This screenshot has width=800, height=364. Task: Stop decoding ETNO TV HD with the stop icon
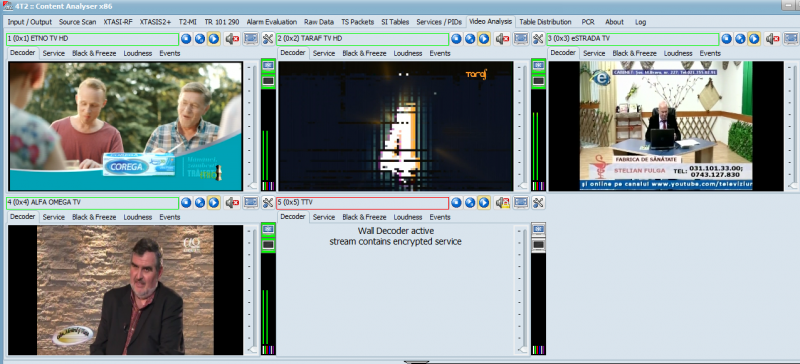[186, 39]
